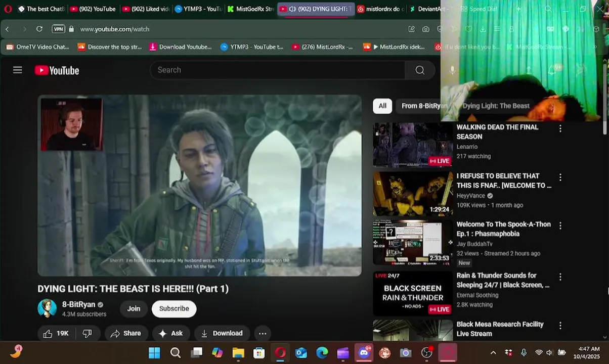Open the 8-BitRyan channel avatar
This screenshot has width=609, height=364.
click(x=47, y=308)
